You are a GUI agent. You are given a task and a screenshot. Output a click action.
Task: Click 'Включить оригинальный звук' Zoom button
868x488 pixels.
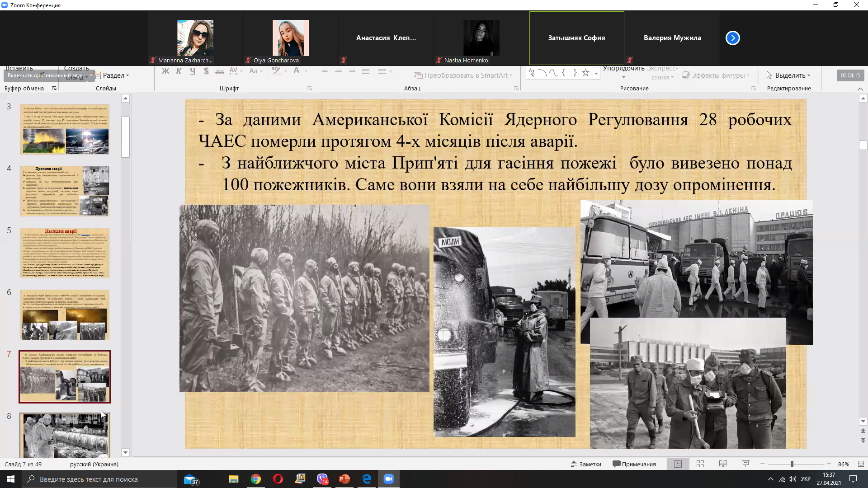(x=45, y=75)
